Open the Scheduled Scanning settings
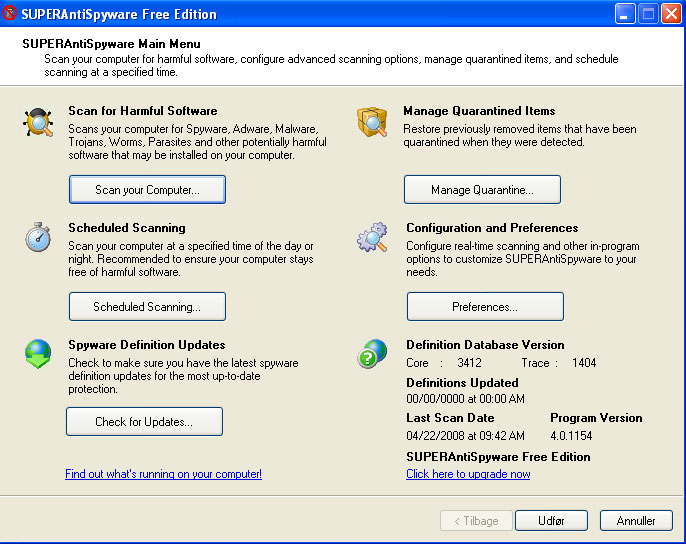 coord(147,306)
